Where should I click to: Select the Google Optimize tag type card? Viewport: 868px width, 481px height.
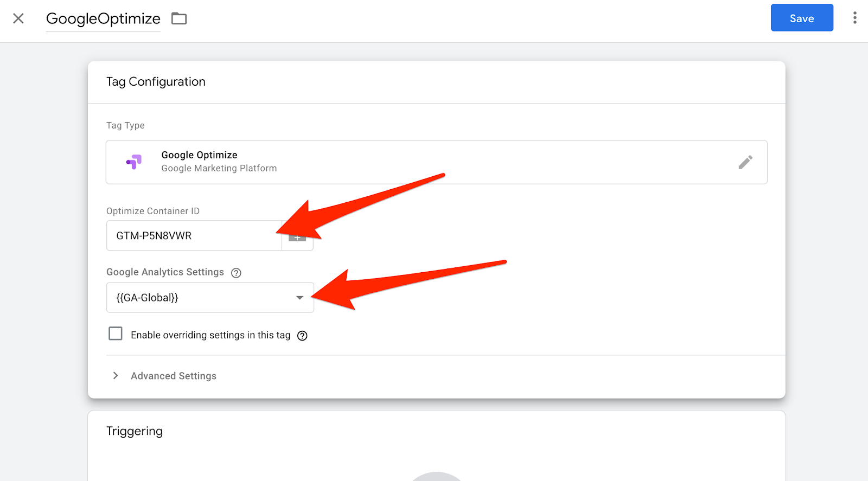pos(436,162)
